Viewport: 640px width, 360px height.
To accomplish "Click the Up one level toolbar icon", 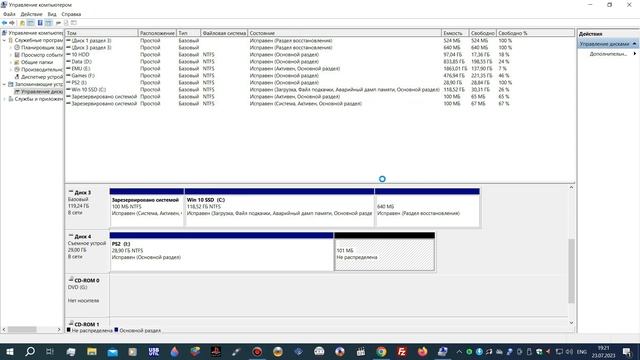I will point(22,23).
